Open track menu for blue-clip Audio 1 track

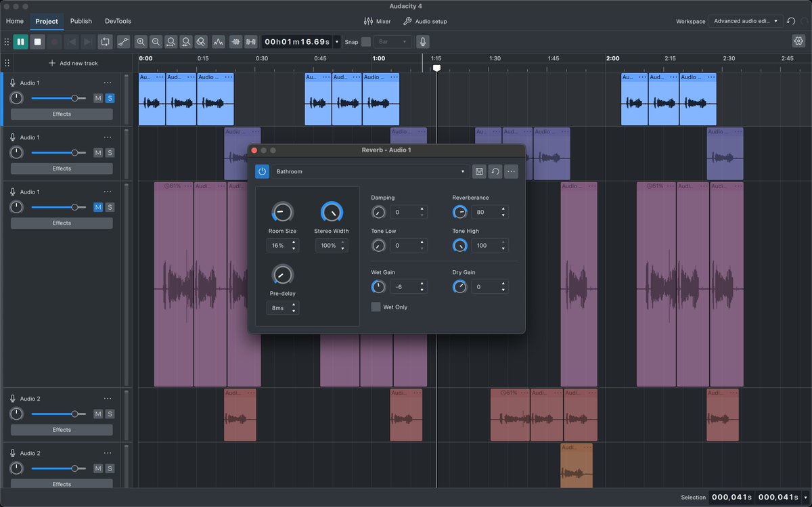click(108, 83)
